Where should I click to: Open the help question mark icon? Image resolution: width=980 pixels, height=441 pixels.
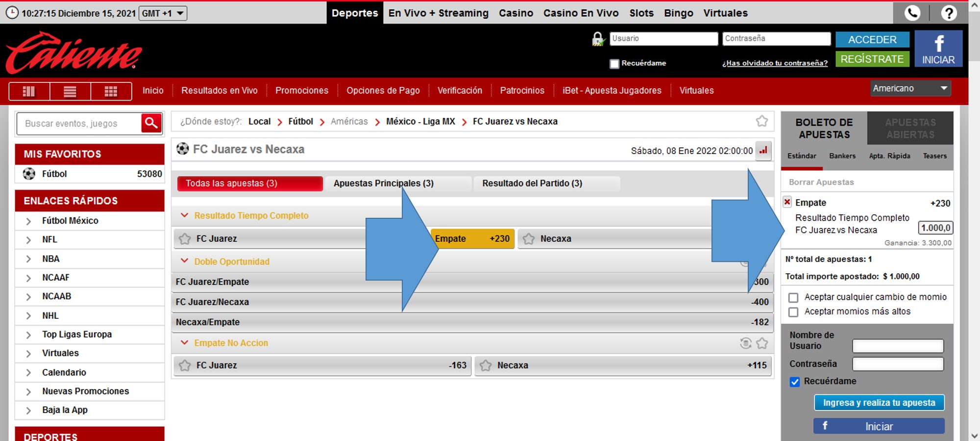click(949, 13)
